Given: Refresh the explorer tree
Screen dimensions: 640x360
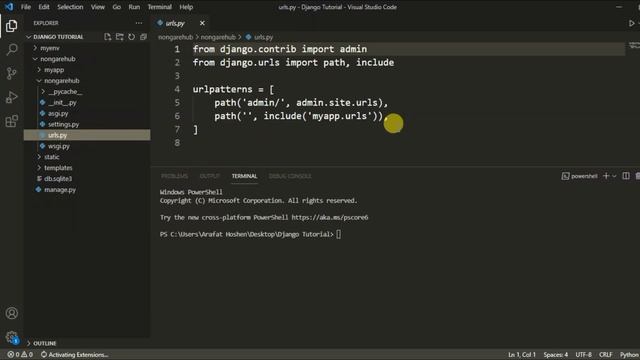Looking at the screenshot, I should point(131,37).
